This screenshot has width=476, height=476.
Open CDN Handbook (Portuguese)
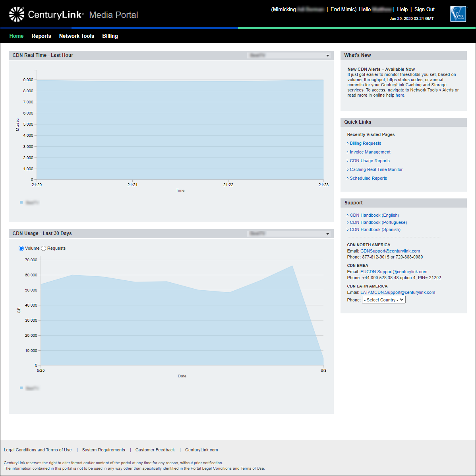pyautogui.click(x=378, y=223)
